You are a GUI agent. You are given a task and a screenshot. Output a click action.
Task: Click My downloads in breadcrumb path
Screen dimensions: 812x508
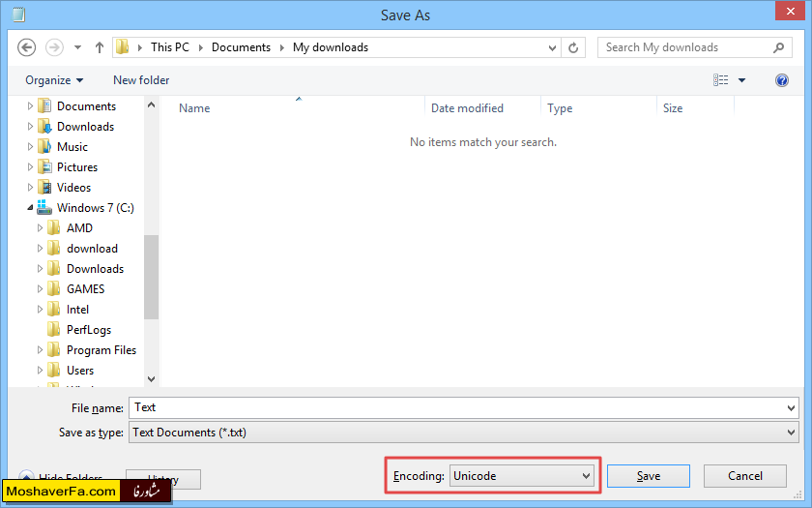(x=331, y=47)
